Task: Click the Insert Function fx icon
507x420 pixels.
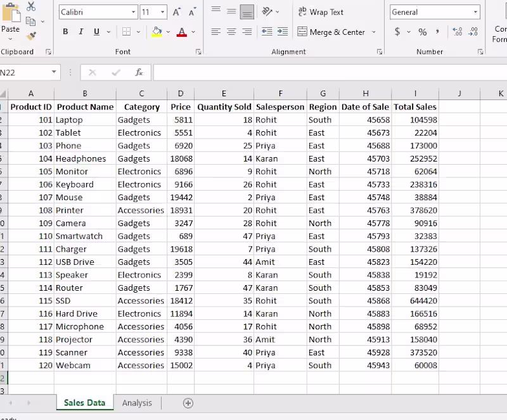Action: [139, 72]
